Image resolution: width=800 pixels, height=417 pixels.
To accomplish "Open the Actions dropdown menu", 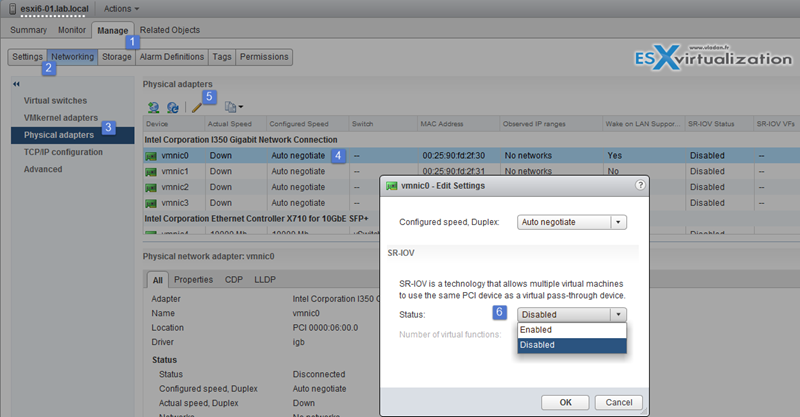I will pos(121,9).
